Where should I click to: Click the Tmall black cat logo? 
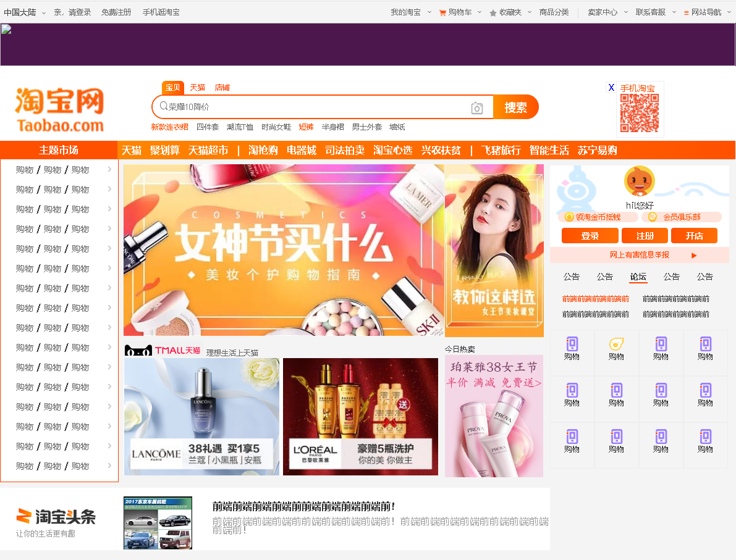pyautogui.click(x=138, y=350)
